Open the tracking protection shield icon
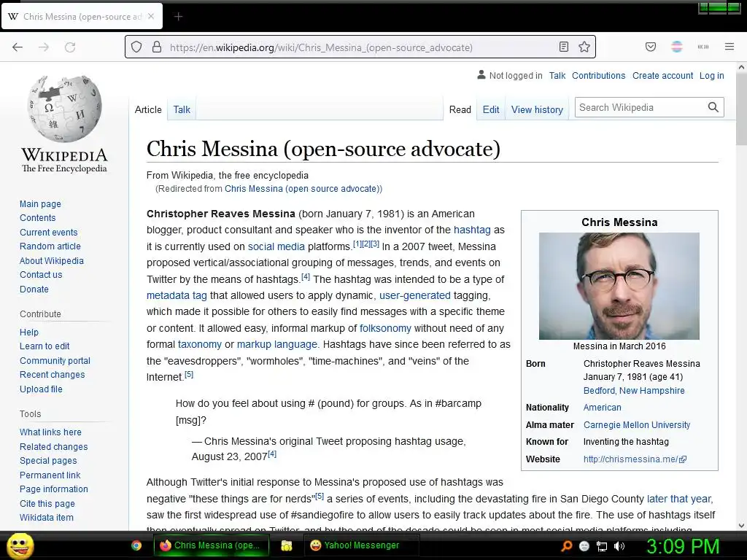Viewport: 747px width, 560px height. [136, 47]
